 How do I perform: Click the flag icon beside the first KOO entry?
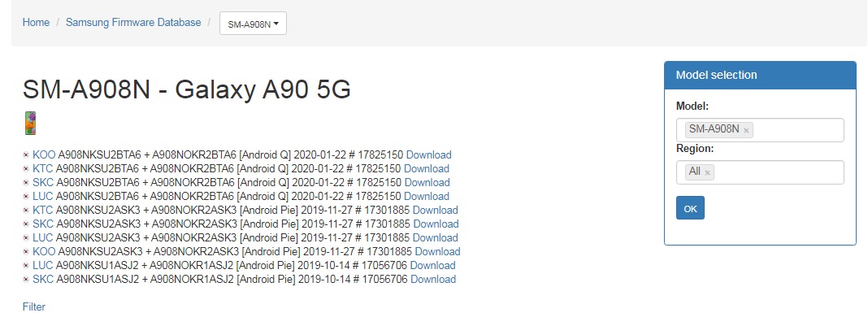pyautogui.click(x=26, y=155)
